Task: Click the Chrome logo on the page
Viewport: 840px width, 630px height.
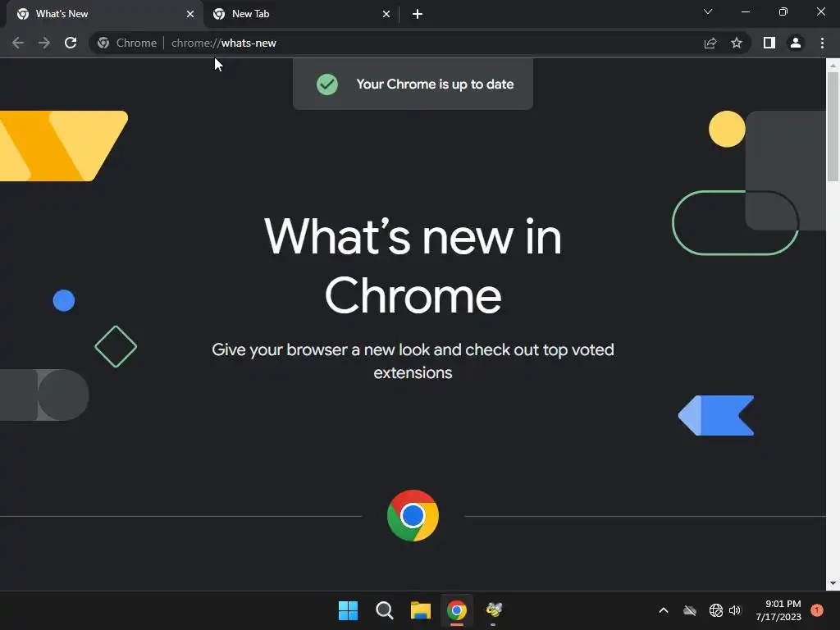Action: pos(413,515)
